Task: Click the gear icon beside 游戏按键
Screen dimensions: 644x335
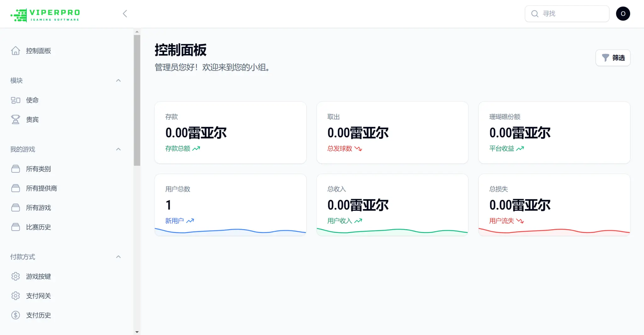Action: (x=15, y=276)
